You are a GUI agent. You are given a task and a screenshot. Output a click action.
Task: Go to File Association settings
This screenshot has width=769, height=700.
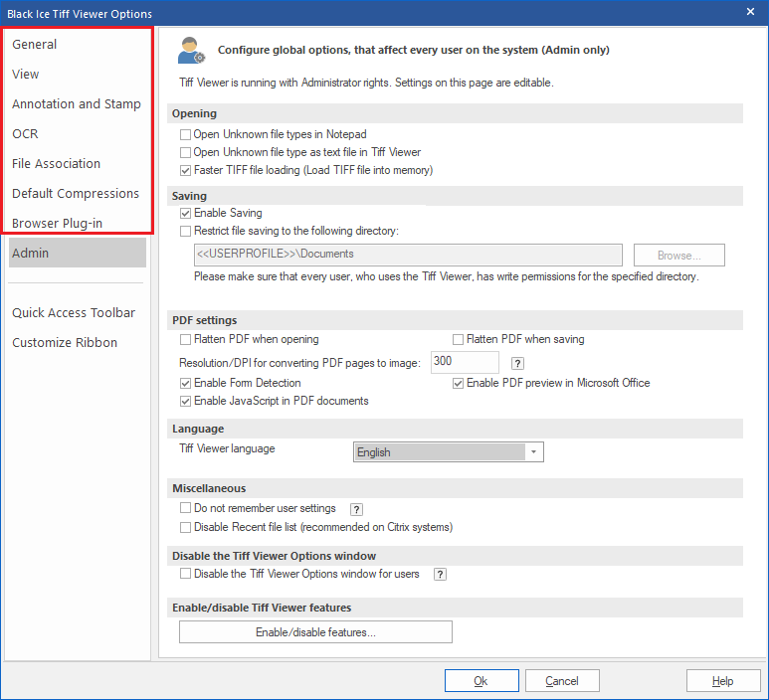pos(78,164)
